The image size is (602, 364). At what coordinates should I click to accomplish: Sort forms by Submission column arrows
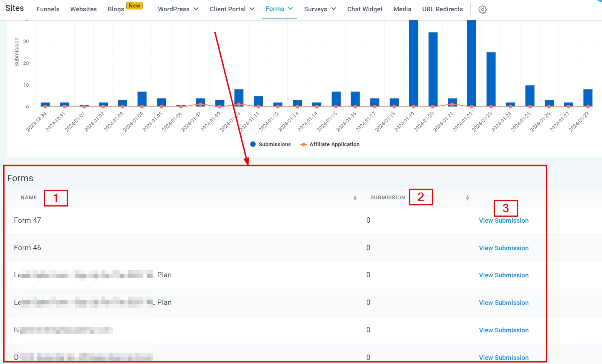tap(467, 198)
